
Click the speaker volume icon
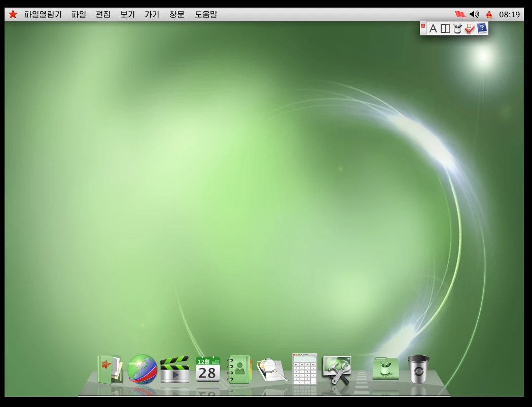point(474,14)
